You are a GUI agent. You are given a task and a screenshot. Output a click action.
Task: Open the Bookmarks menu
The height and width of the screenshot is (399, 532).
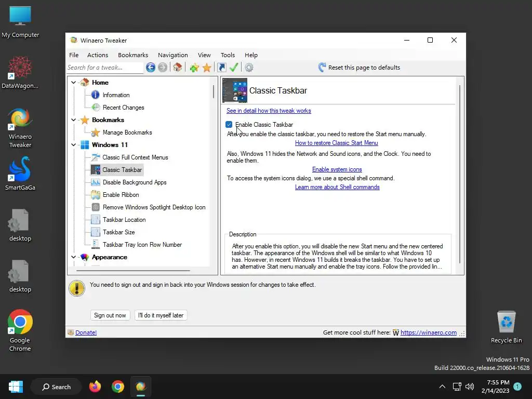133,55
